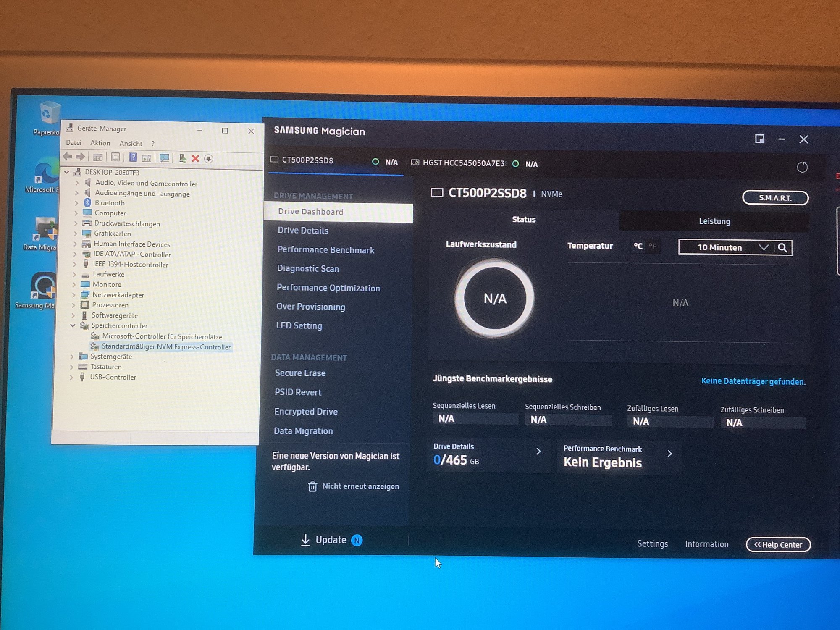Expand the Laufwerke tree node
The height and width of the screenshot is (630, 840).
[x=75, y=275]
